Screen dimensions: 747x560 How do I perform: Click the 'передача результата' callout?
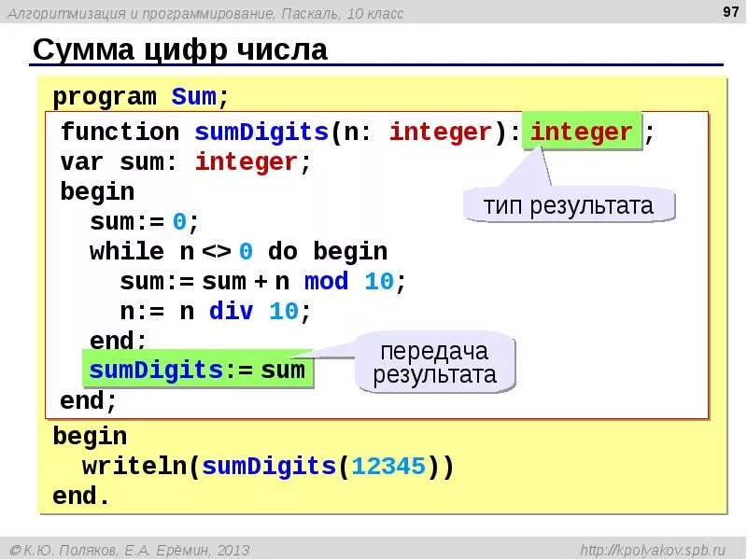[x=435, y=362]
